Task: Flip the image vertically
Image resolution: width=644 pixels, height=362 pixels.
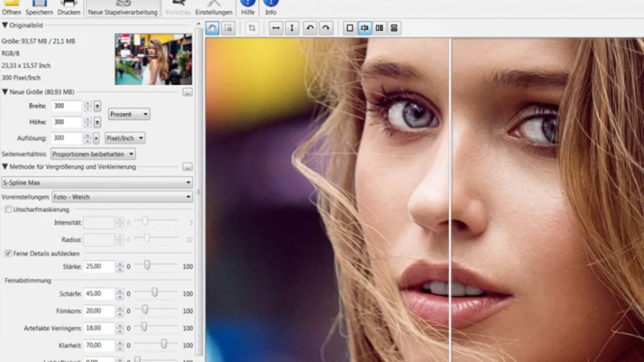Action: (292, 28)
